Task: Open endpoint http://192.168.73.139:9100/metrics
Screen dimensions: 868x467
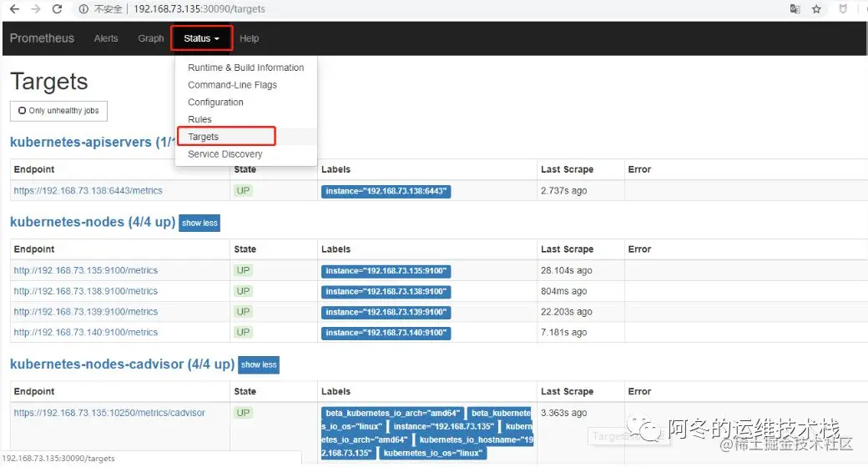Action: [x=86, y=312]
